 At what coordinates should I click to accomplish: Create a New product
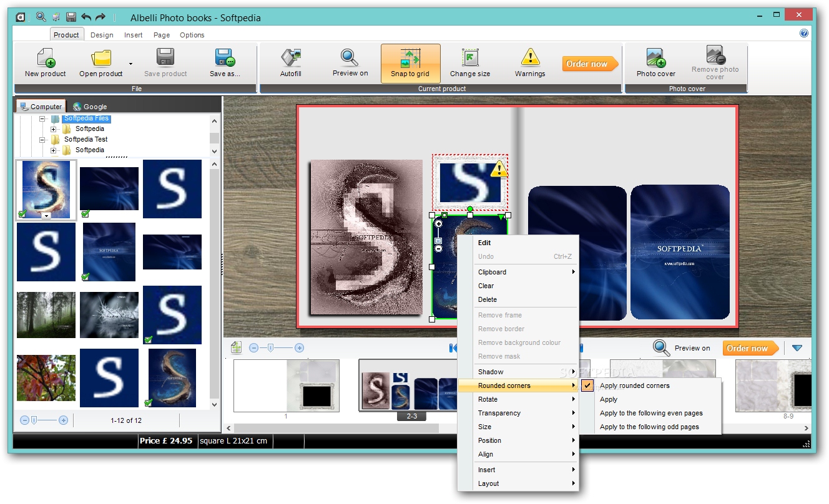pyautogui.click(x=46, y=63)
